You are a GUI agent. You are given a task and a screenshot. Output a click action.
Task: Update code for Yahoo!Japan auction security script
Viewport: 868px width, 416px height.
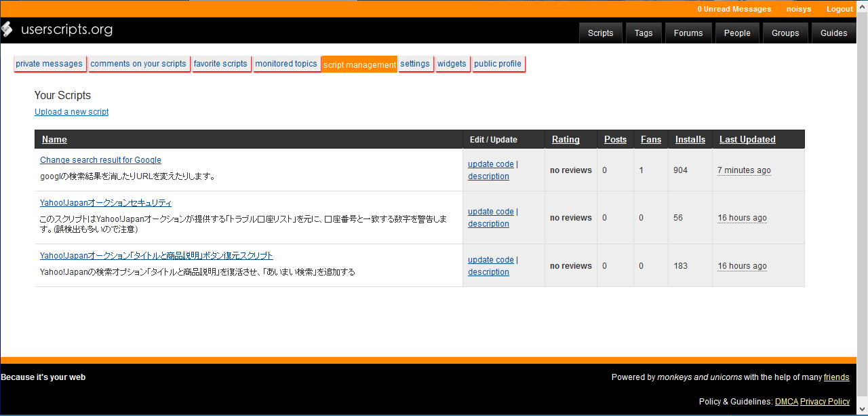[x=490, y=211]
